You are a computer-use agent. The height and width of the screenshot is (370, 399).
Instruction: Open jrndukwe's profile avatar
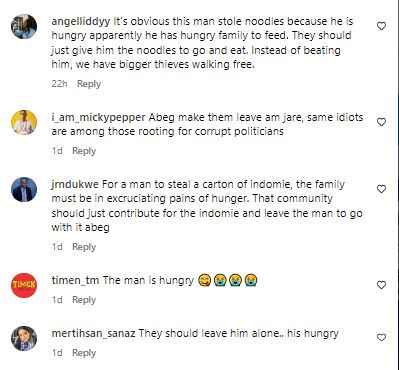pos(24,189)
